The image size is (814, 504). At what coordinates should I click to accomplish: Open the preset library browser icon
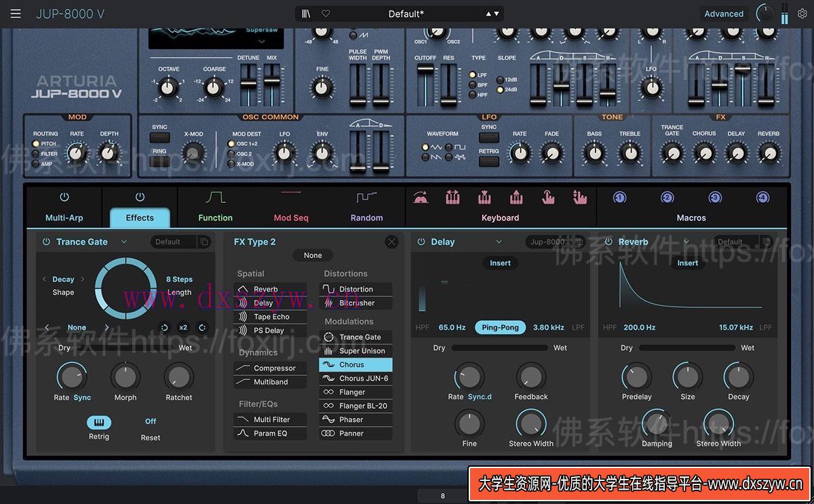pos(307,14)
